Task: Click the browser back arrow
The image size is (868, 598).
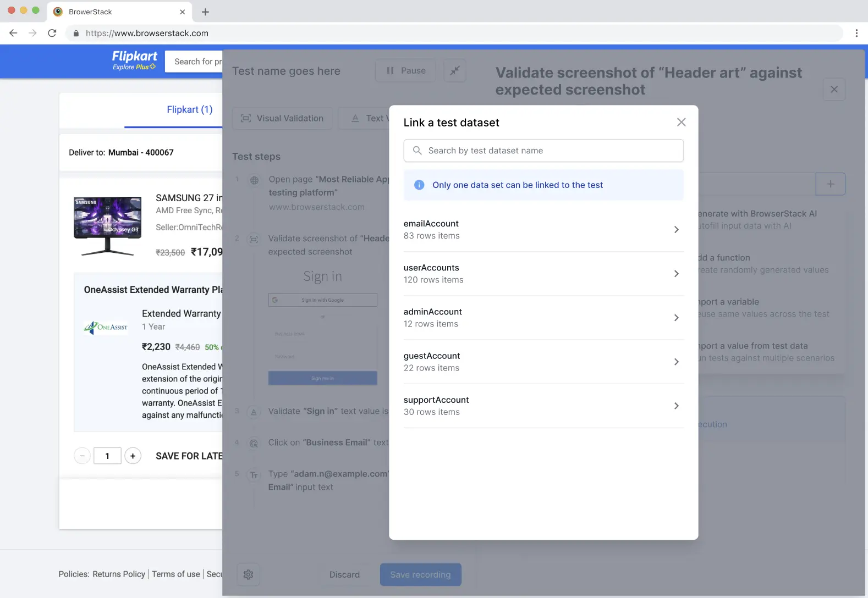Action: [x=14, y=33]
